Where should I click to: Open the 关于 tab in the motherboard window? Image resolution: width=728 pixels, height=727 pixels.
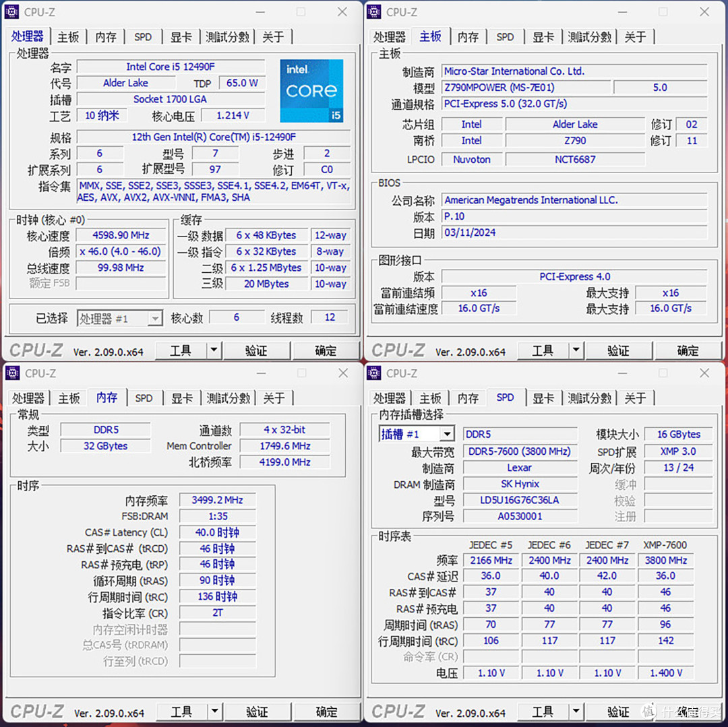(x=636, y=36)
